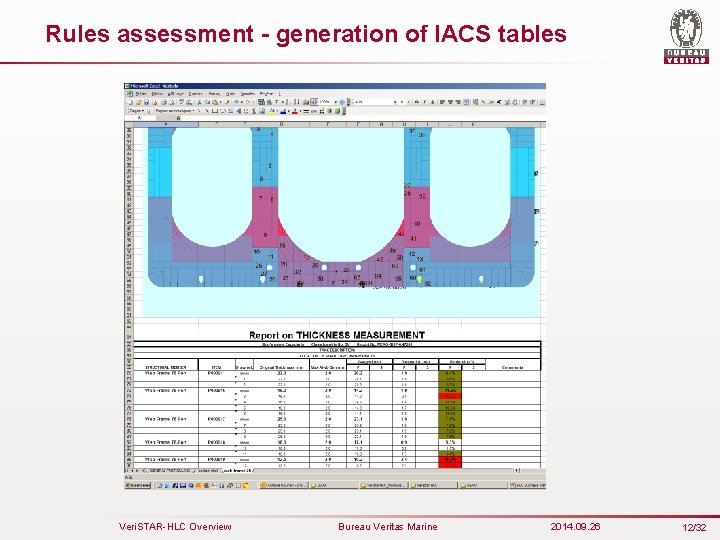The width and height of the screenshot is (720, 540).
Task: Select the oval drawing tool
Action: click(x=223, y=111)
